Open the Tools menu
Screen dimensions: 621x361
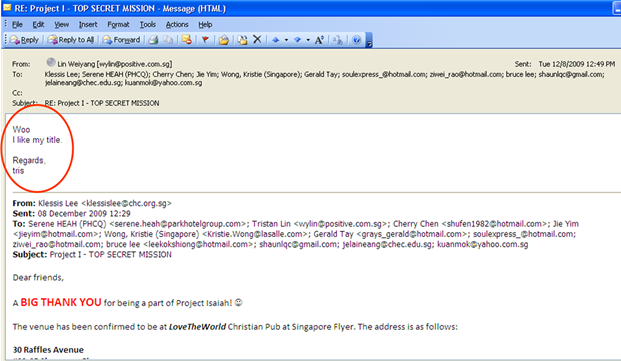point(148,25)
